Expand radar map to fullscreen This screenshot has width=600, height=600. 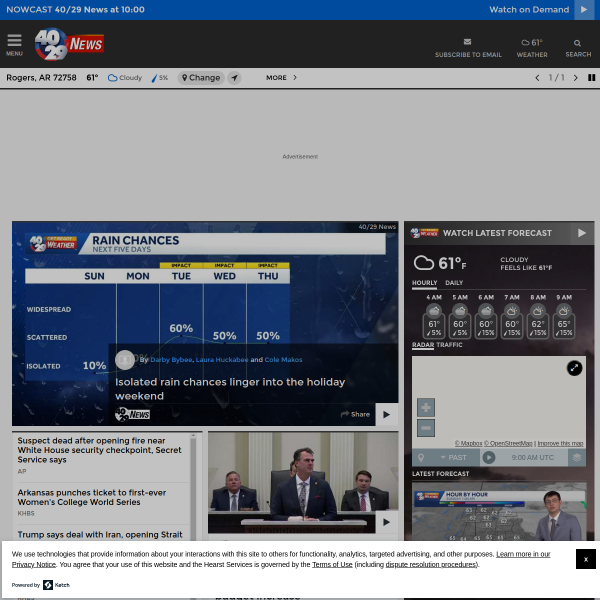(x=574, y=368)
